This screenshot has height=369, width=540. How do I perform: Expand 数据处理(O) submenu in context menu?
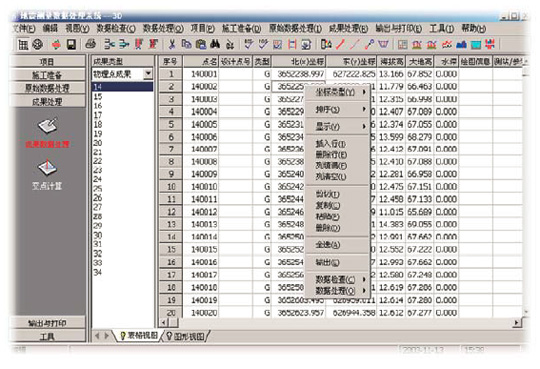point(337,291)
